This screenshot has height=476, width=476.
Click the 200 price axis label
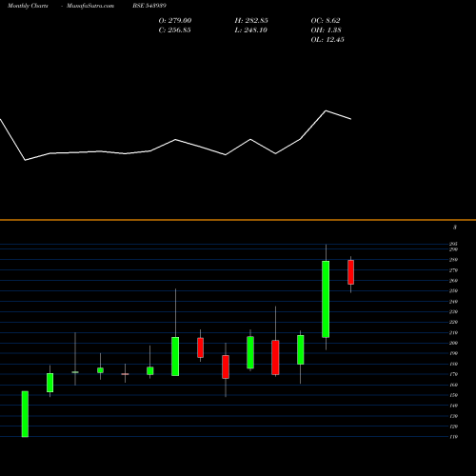[453, 343]
